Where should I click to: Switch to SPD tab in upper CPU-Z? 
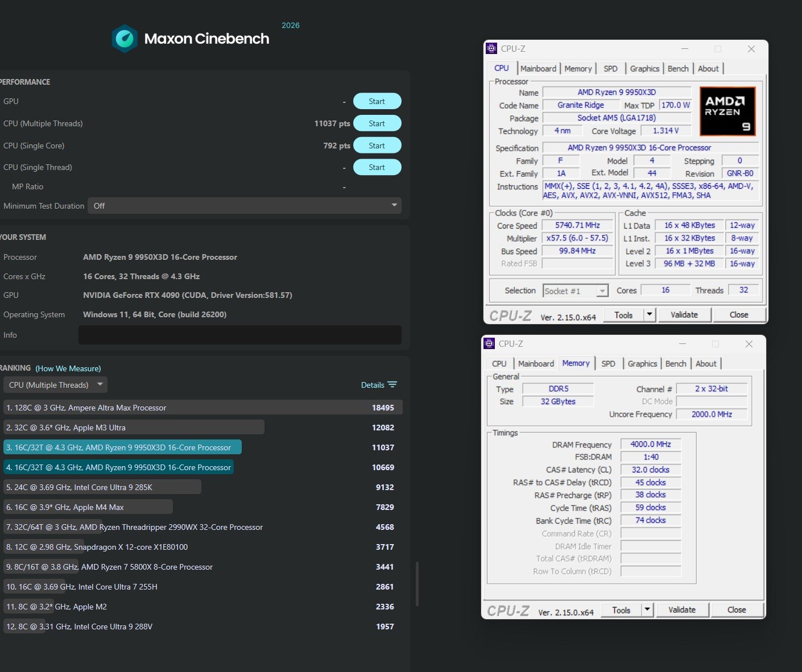(611, 69)
